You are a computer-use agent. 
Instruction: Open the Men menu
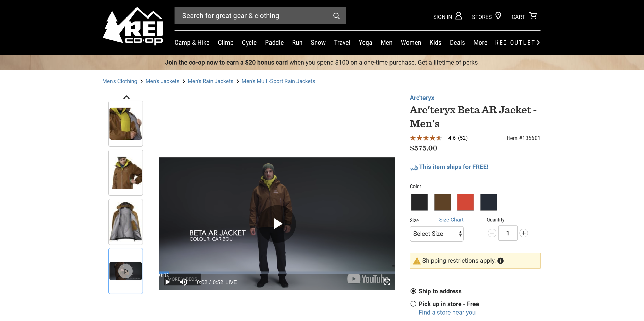click(x=386, y=43)
